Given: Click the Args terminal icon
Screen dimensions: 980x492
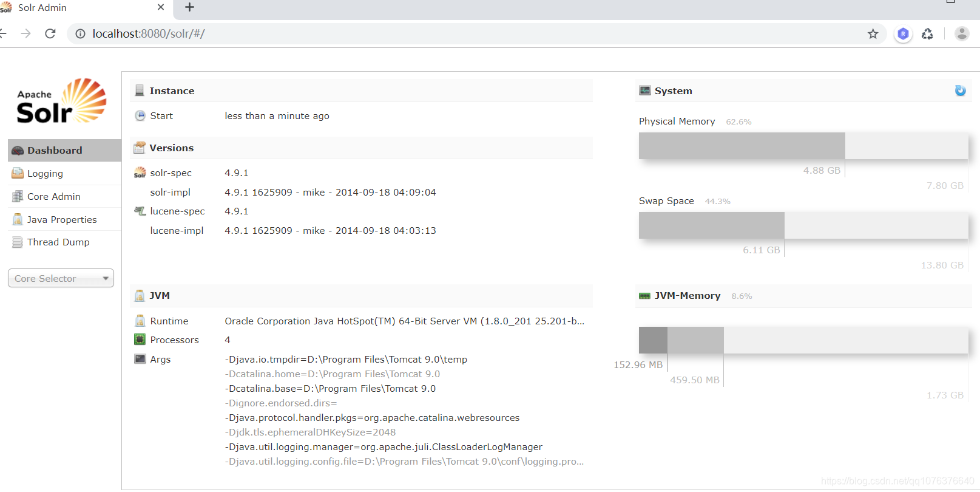Looking at the screenshot, I should pos(140,359).
